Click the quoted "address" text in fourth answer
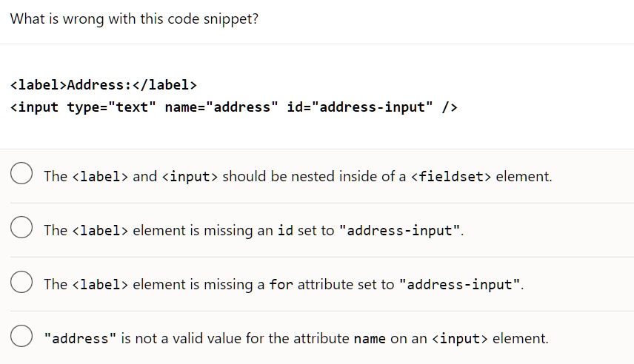This screenshot has height=364, width=634. click(80, 339)
